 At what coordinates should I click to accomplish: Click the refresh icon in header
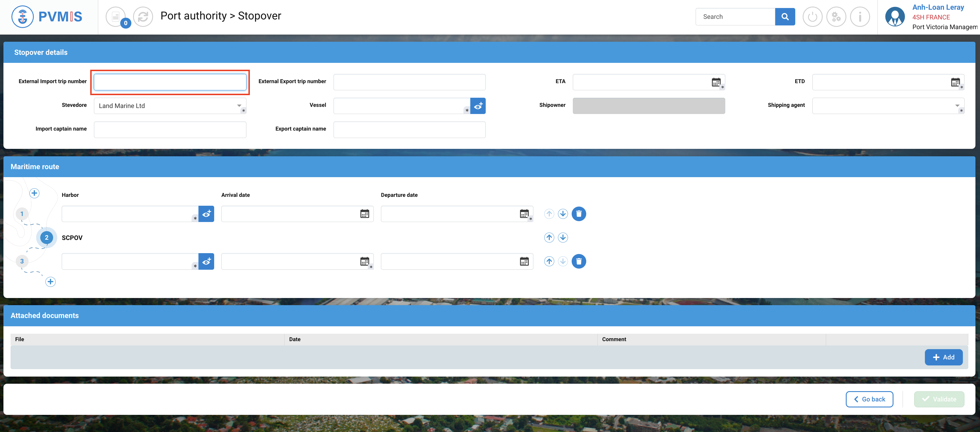pyautogui.click(x=143, y=17)
